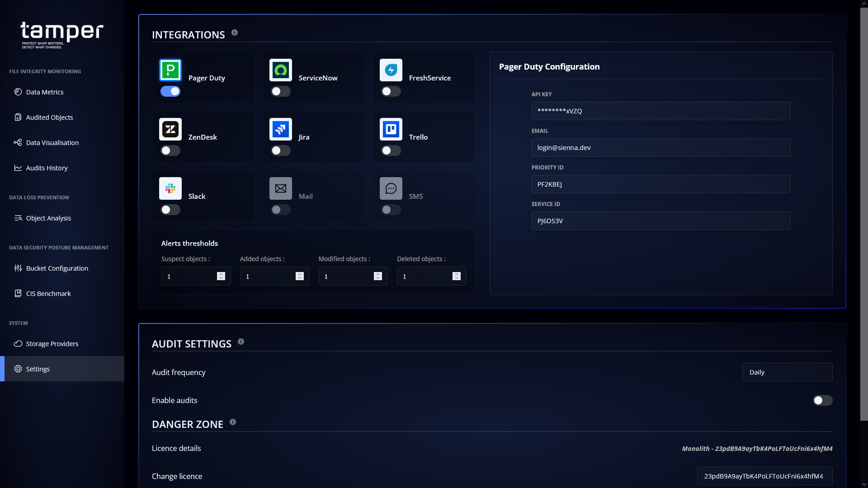This screenshot has height=488, width=868.
Task: Open the ZenDesk integration icon
Action: (170, 129)
